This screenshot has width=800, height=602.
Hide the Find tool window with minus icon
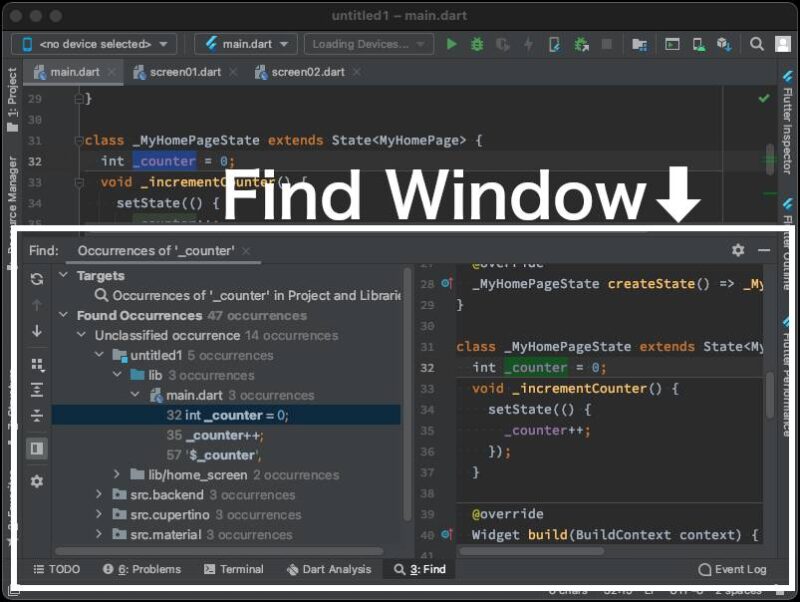tap(764, 250)
